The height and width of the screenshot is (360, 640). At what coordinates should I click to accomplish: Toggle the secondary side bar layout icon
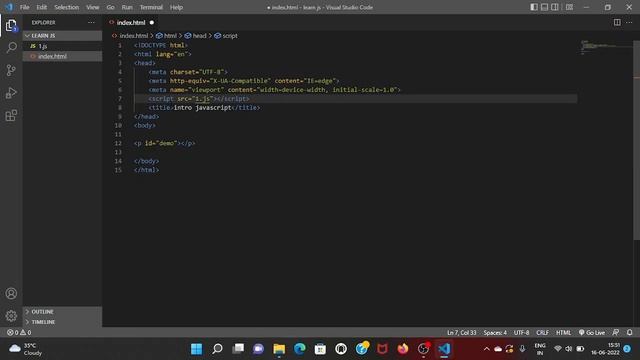click(555, 7)
